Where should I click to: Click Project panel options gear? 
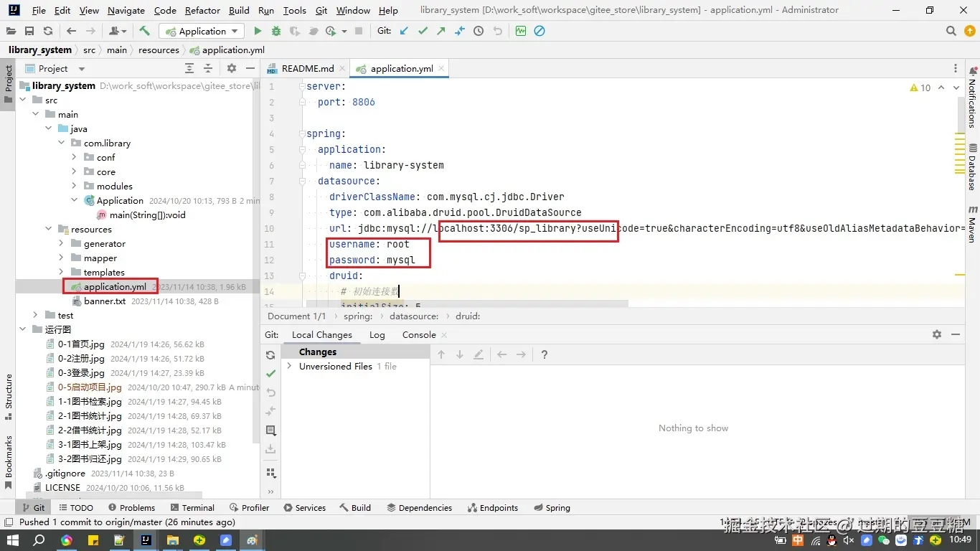[x=231, y=68]
